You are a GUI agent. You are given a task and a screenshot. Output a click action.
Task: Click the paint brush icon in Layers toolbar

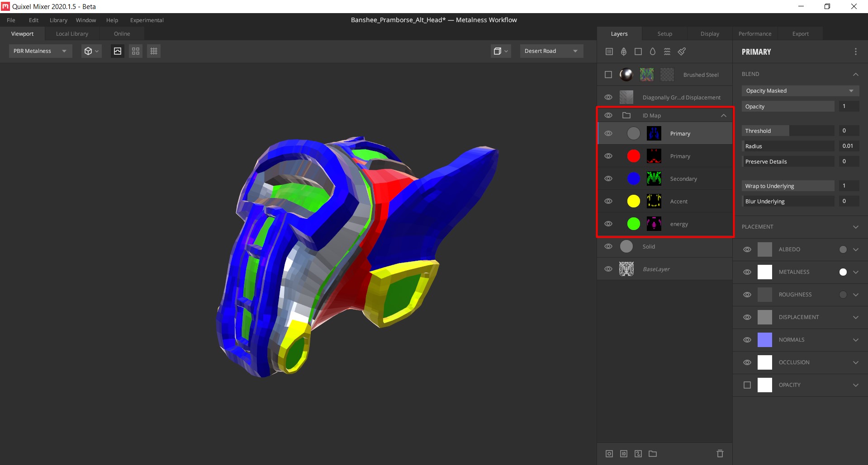(x=682, y=52)
